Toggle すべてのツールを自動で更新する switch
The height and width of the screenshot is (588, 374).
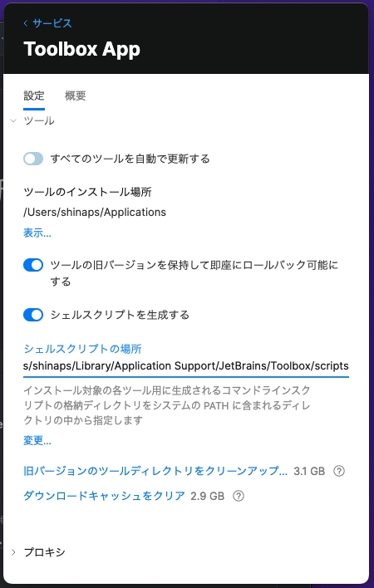[x=33, y=159]
